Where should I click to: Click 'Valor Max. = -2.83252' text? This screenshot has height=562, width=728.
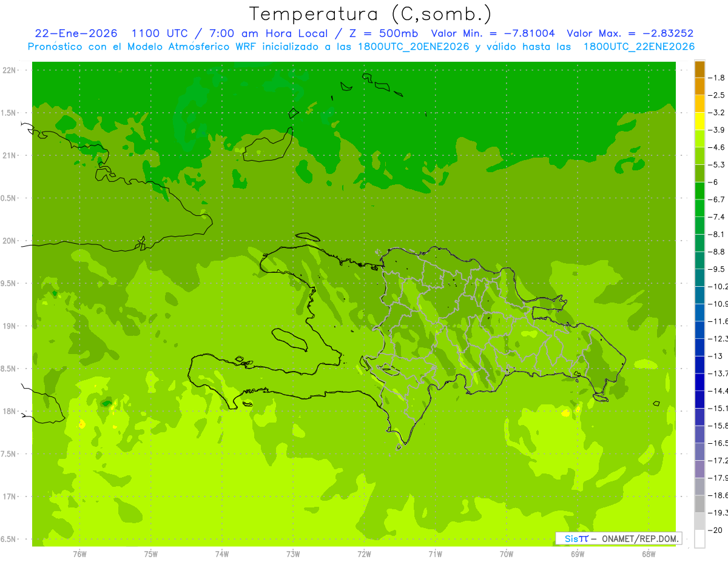tap(630, 33)
